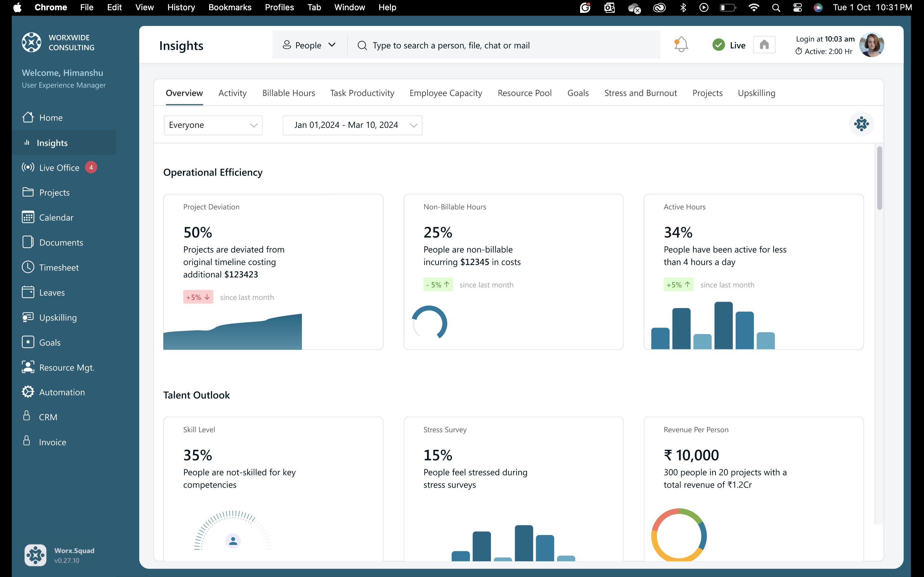Open Live Office in sidebar
Viewport: 924px width, 577px height.
(x=59, y=168)
